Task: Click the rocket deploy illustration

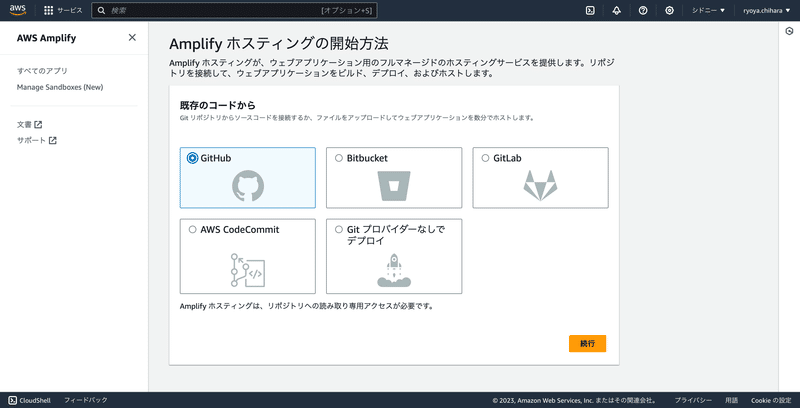Action: pyautogui.click(x=394, y=270)
